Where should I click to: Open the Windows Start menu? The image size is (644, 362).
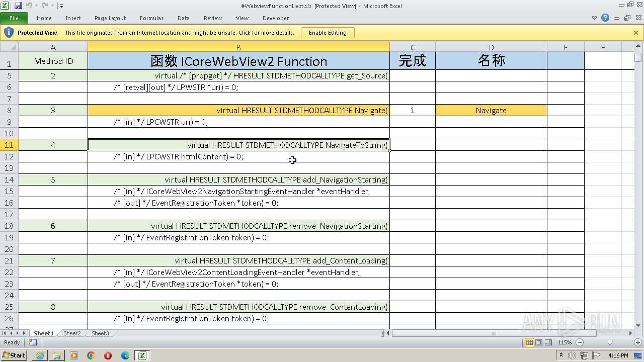click(x=14, y=355)
